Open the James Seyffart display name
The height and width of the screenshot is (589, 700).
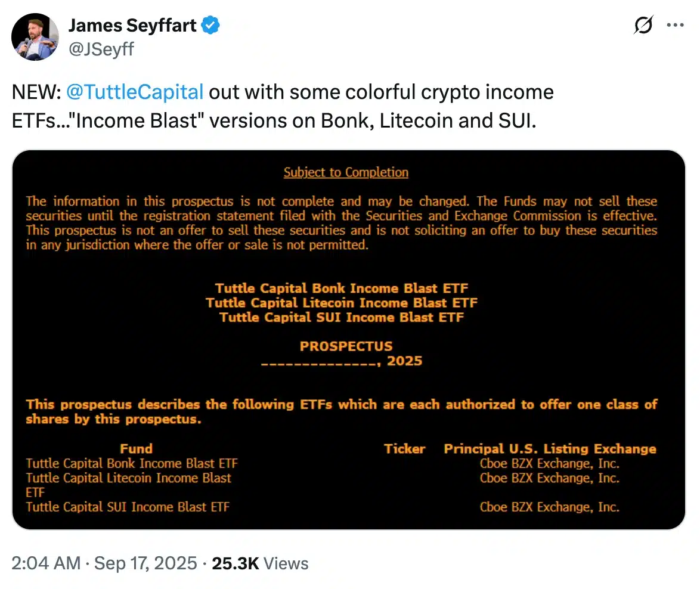pos(134,25)
